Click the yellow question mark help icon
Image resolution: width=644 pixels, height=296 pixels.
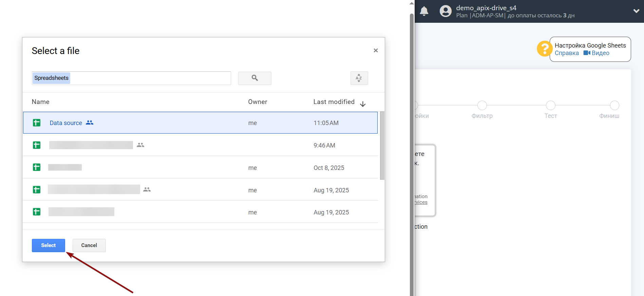pos(544,49)
